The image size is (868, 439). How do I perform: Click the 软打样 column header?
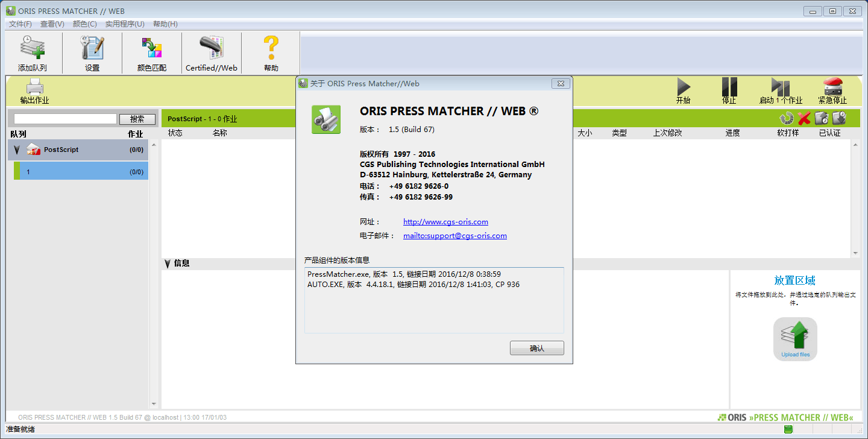pos(788,133)
